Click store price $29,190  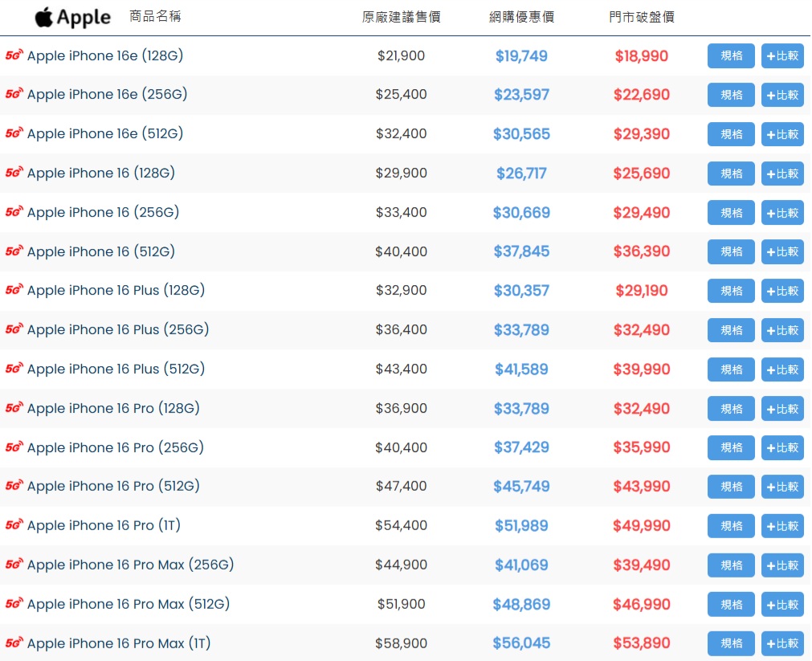[x=642, y=291]
